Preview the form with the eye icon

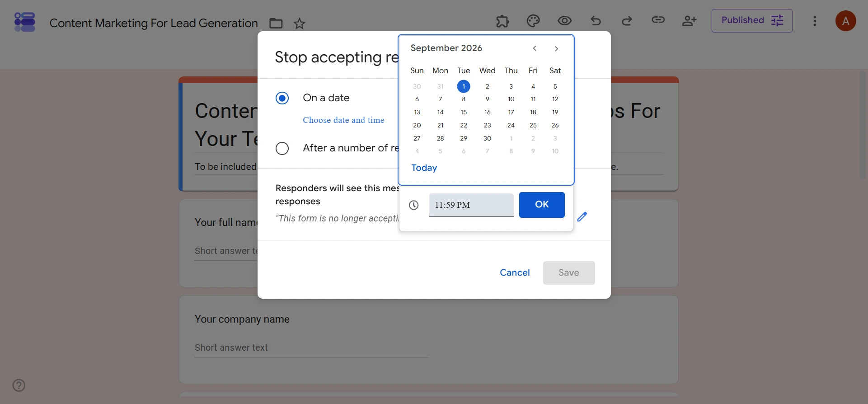click(x=564, y=21)
